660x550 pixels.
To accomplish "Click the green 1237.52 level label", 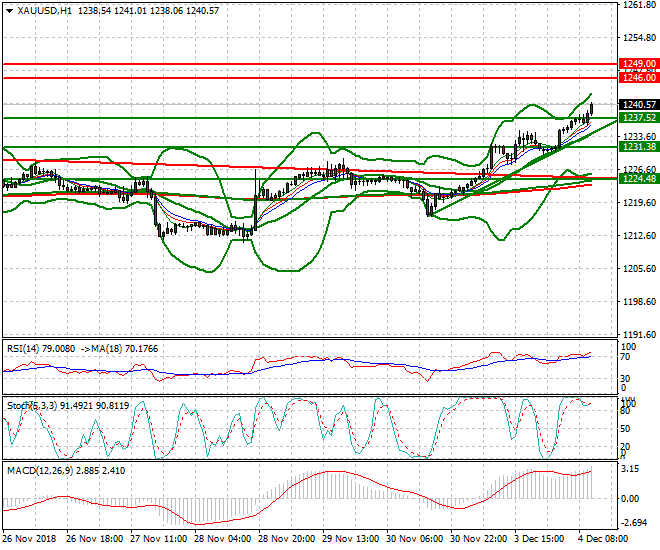I will point(637,117).
